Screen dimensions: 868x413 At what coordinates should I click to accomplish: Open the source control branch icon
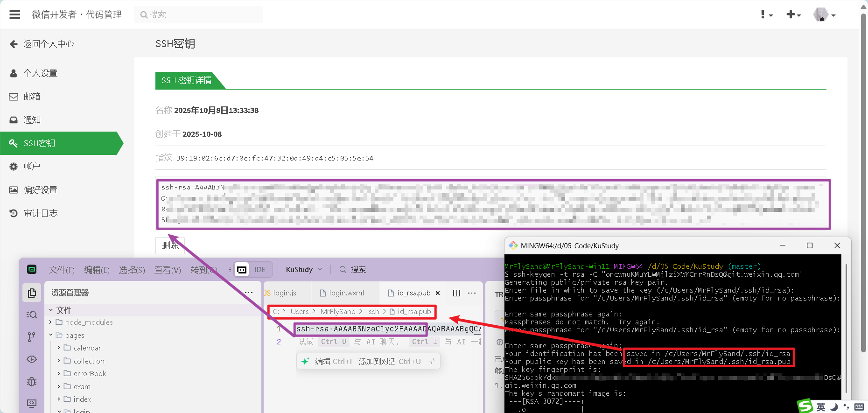[32, 337]
